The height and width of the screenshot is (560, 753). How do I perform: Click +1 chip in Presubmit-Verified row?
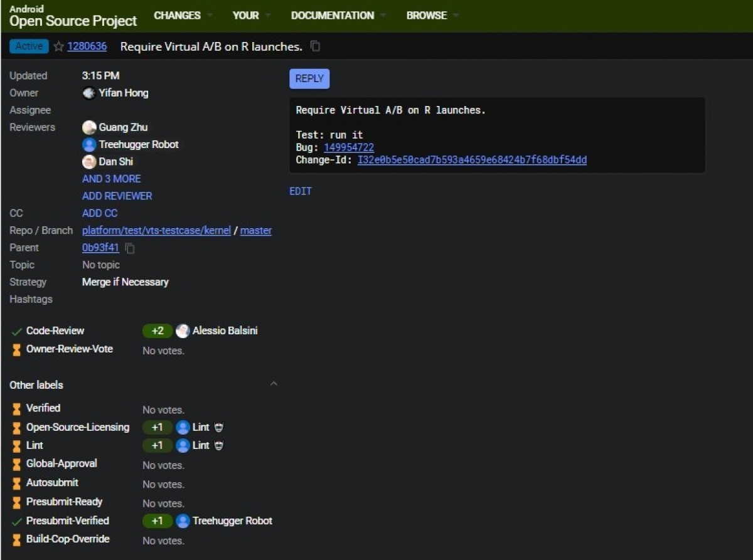pos(158,521)
